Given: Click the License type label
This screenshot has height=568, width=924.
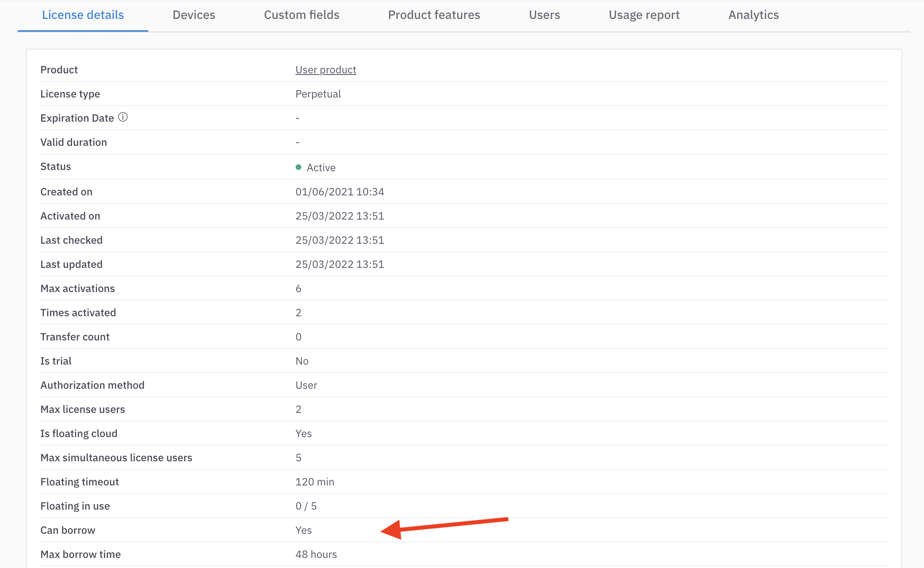Looking at the screenshot, I should [x=70, y=94].
